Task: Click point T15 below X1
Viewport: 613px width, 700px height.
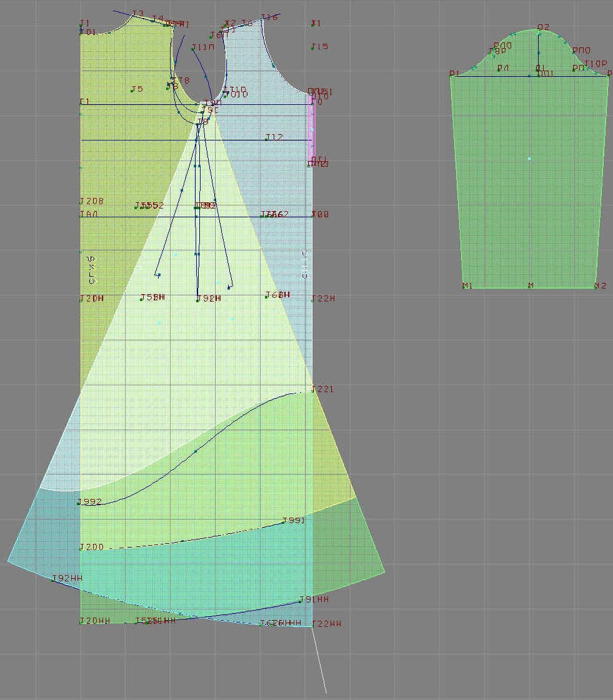Action: 313,47
